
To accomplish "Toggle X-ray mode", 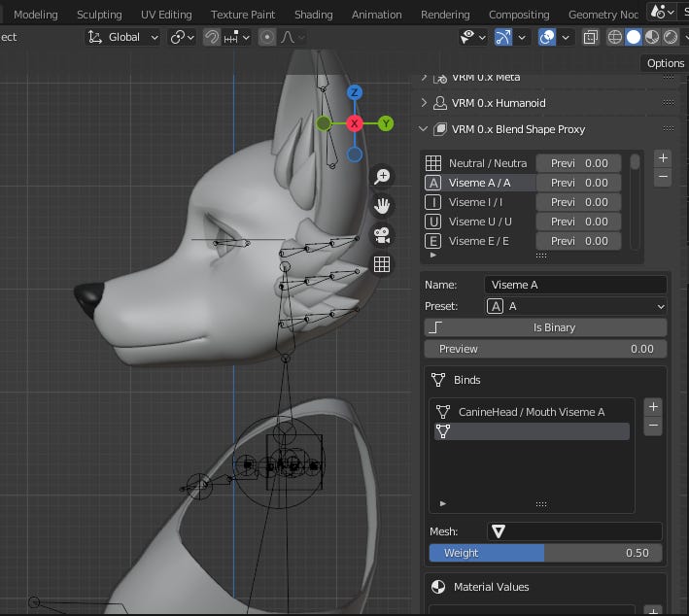I will click(x=591, y=37).
